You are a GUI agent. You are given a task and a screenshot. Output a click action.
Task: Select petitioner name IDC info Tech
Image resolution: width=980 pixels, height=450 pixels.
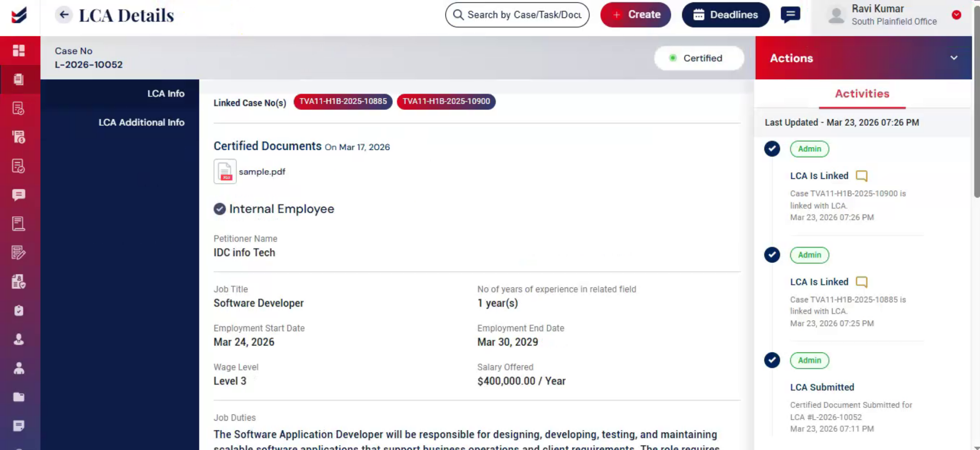tap(244, 253)
